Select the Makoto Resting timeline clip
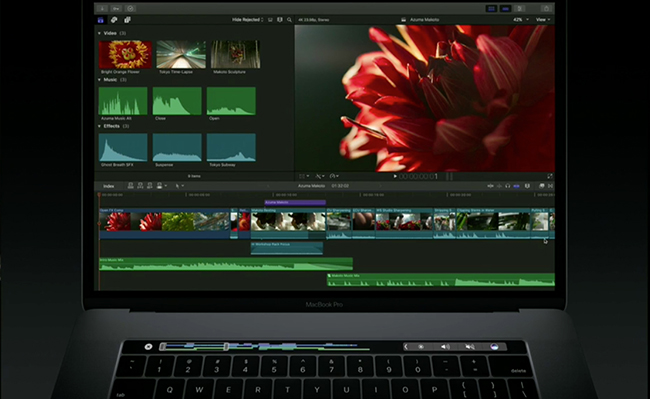 click(288, 224)
